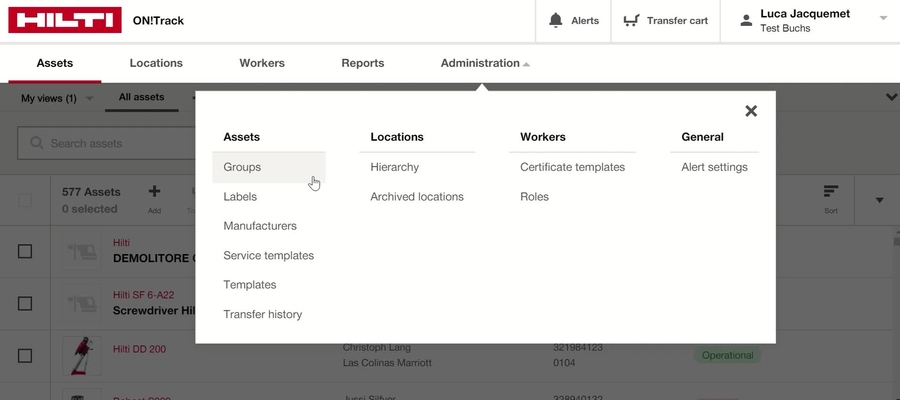The height and width of the screenshot is (400, 900).
Task: Expand the Luca Jacquemet account dropdown
Action: (883, 18)
